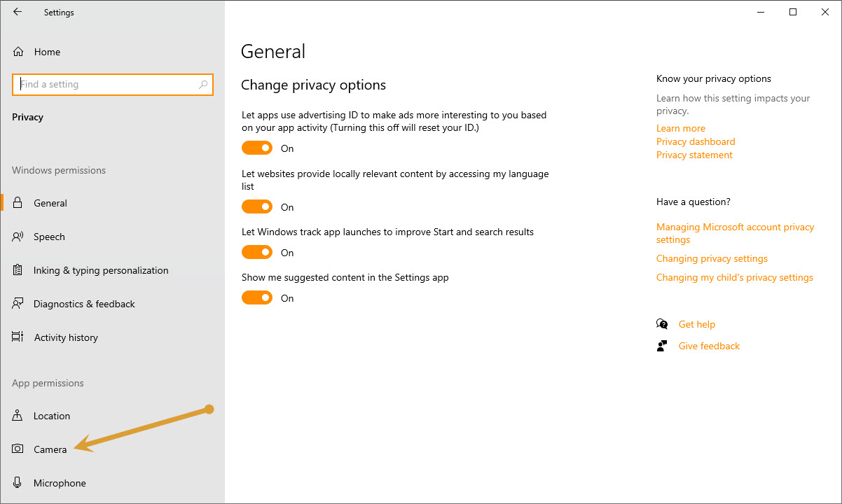842x504 pixels.
Task: Open Changing my child's privacy settings
Action: tap(735, 277)
